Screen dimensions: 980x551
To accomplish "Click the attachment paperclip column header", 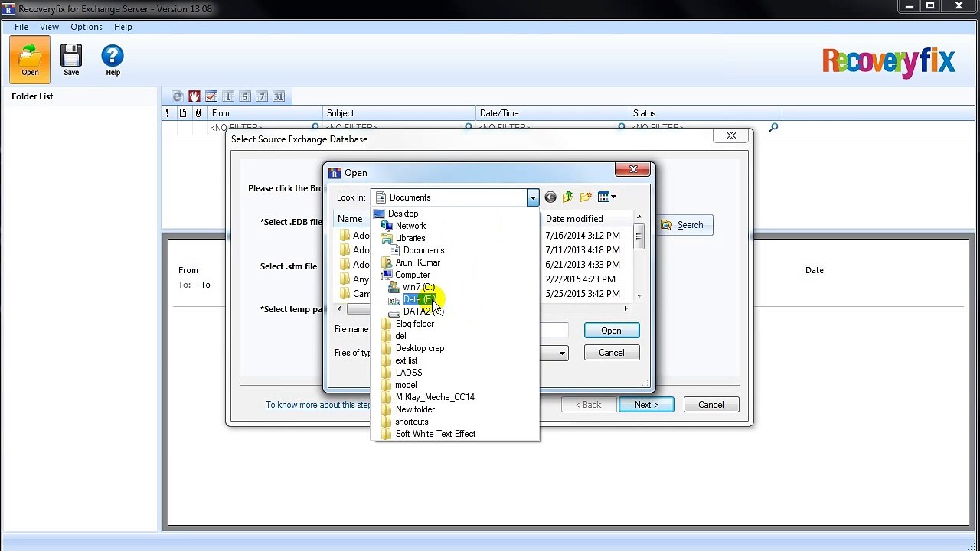I will coord(199,113).
